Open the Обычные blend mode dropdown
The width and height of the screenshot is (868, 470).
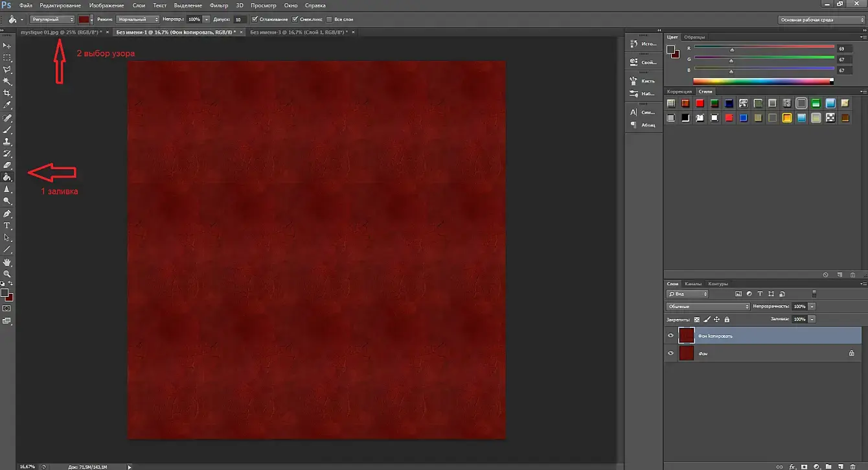(708, 306)
